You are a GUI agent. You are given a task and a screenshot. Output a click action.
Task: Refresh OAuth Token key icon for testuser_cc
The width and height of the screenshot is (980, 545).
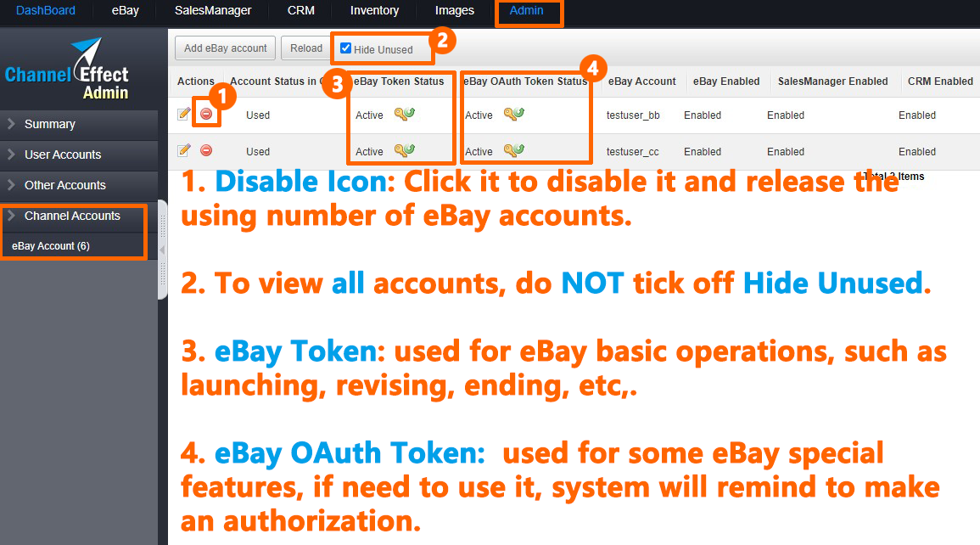(x=513, y=150)
